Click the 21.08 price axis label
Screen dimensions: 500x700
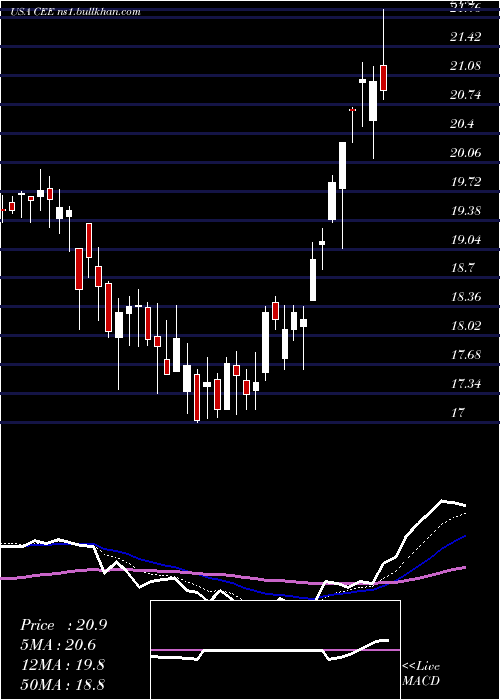466,66
